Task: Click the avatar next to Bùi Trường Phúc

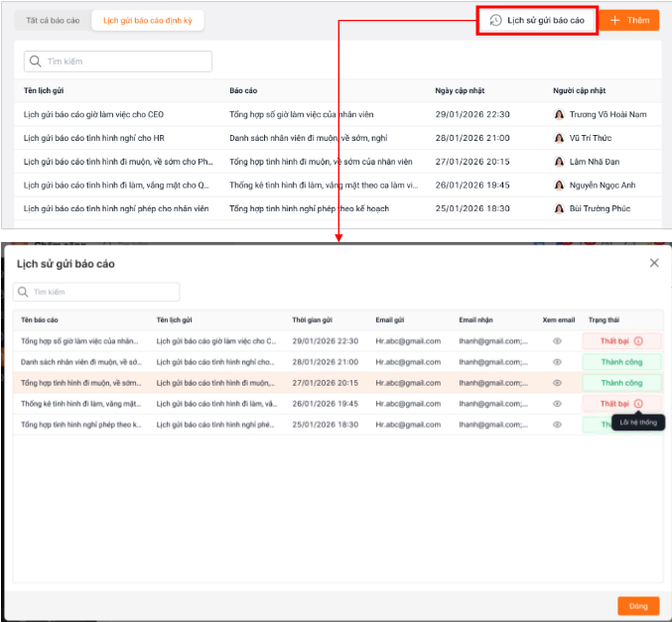Action: pos(559,208)
